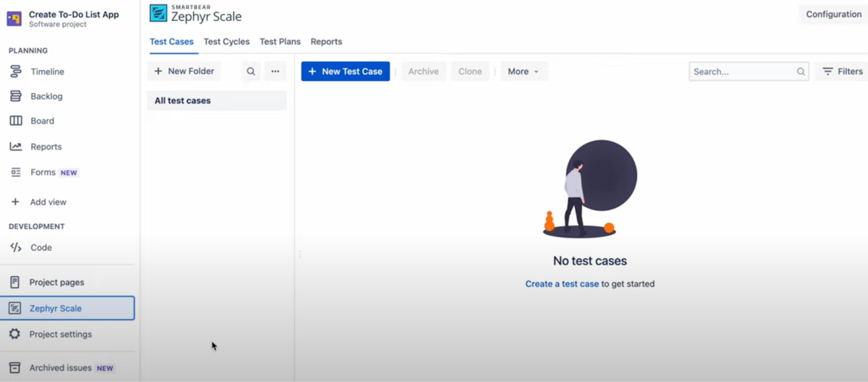The width and height of the screenshot is (868, 382).
Task: Open Project settings
Action: pyautogui.click(x=60, y=334)
